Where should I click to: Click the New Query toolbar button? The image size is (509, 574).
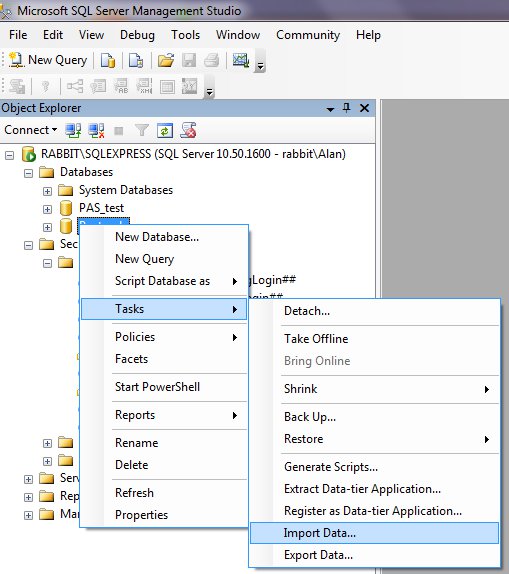(x=48, y=60)
